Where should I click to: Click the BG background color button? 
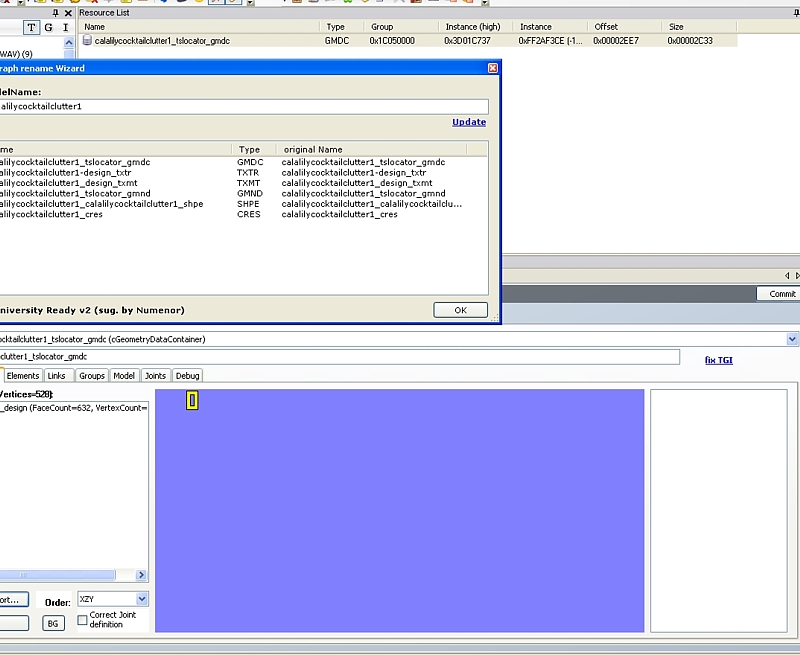coord(53,623)
